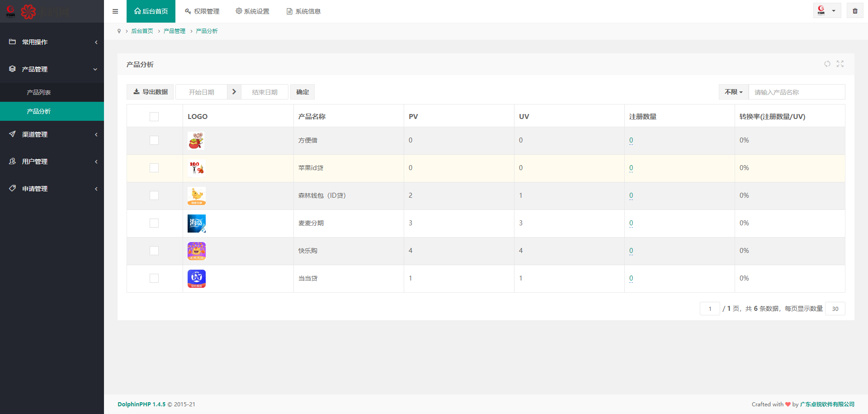Viewport: 868px width, 414px height.
Task: Click the trash icon in top bar
Action: coord(855,11)
